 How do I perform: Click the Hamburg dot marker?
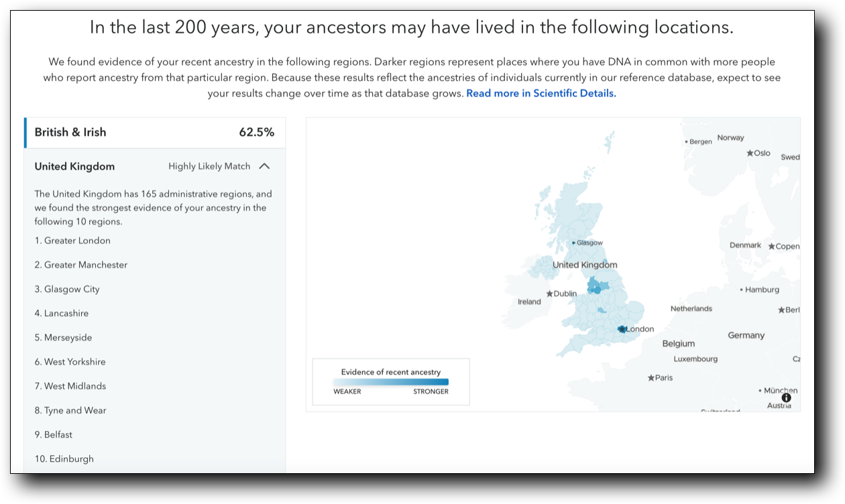click(x=742, y=290)
